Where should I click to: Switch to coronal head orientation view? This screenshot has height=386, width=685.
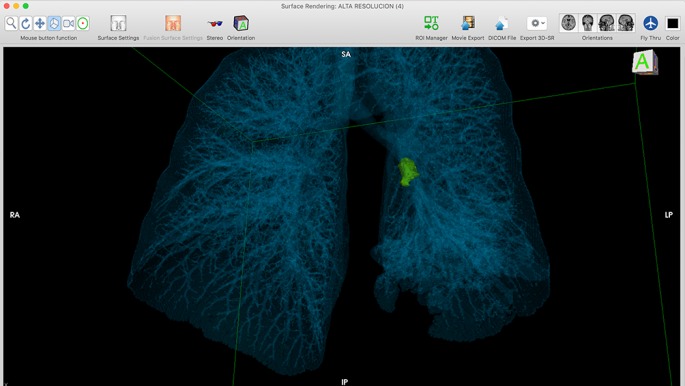coord(588,23)
